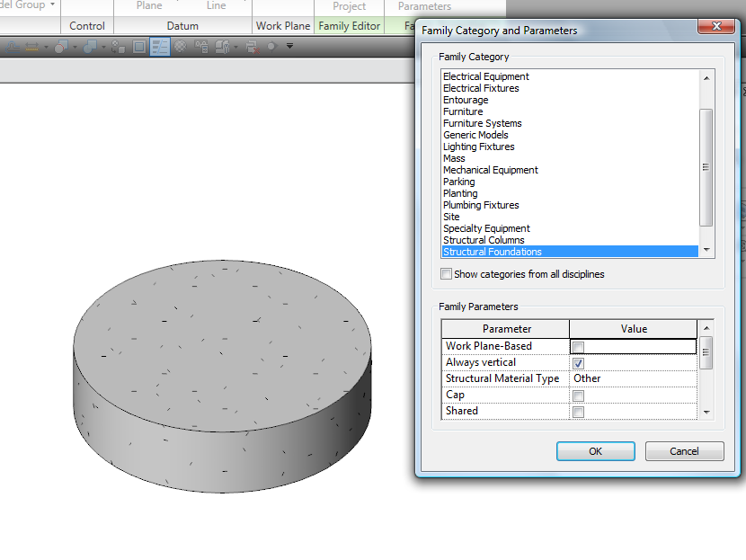Click the Cut geometry icon in the toolbar
The image size is (746, 560).
pyautogui.click(x=62, y=47)
